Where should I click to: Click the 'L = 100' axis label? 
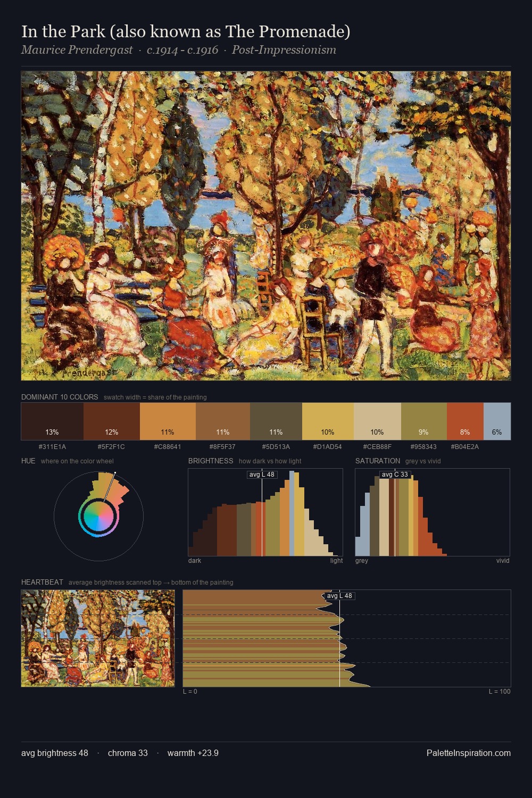[500, 692]
